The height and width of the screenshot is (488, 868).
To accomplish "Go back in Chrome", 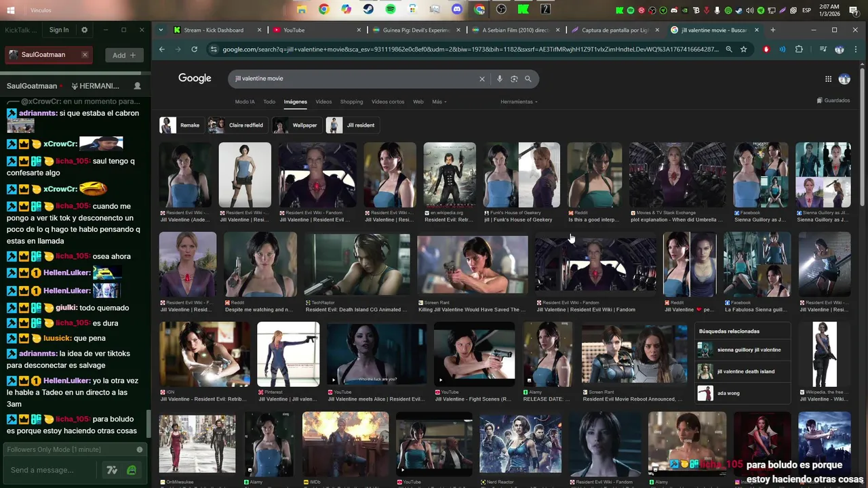I will 161,49.
